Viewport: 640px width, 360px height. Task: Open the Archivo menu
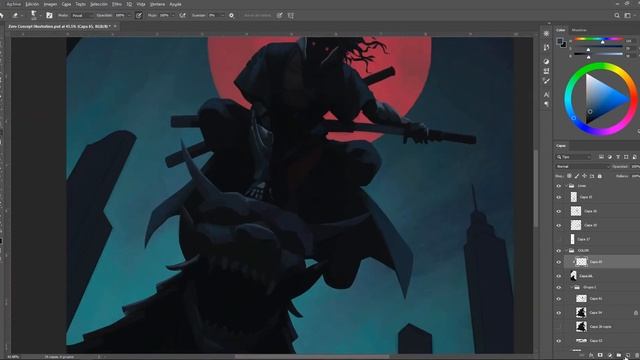13,4
